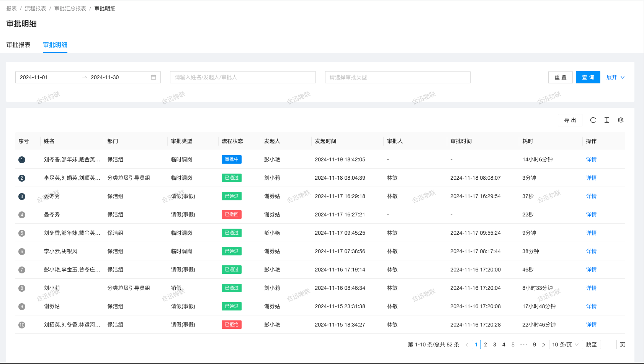Open the table density icon
This screenshot has height=364, width=644.
(607, 120)
